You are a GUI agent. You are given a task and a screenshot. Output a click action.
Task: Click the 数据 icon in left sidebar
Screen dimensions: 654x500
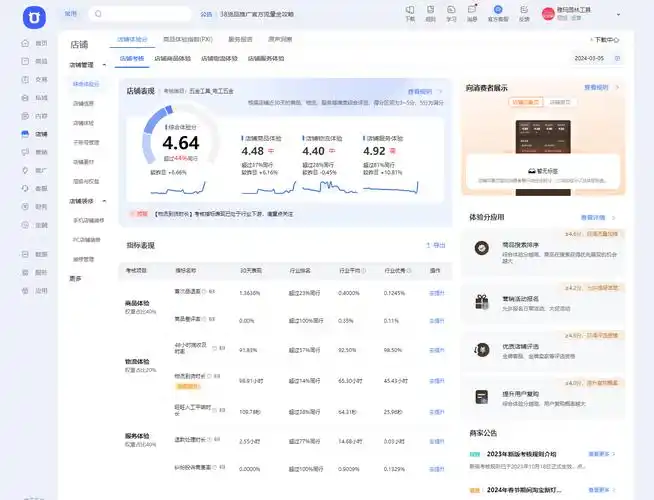(x=26, y=254)
